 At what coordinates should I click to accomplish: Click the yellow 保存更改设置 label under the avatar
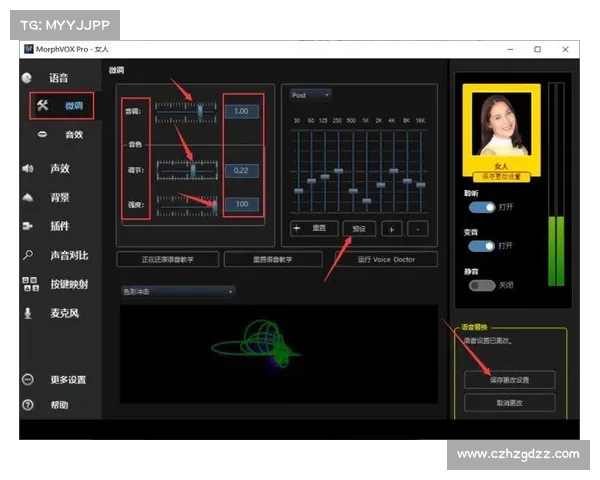pos(501,176)
